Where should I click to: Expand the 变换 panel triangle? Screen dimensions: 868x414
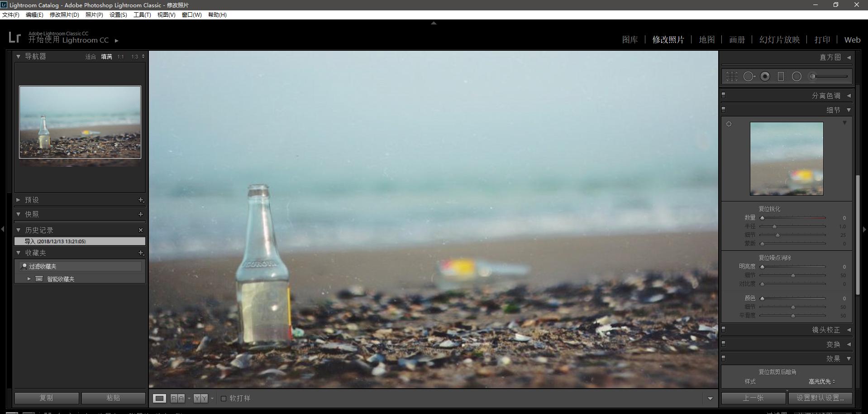tap(849, 344)
